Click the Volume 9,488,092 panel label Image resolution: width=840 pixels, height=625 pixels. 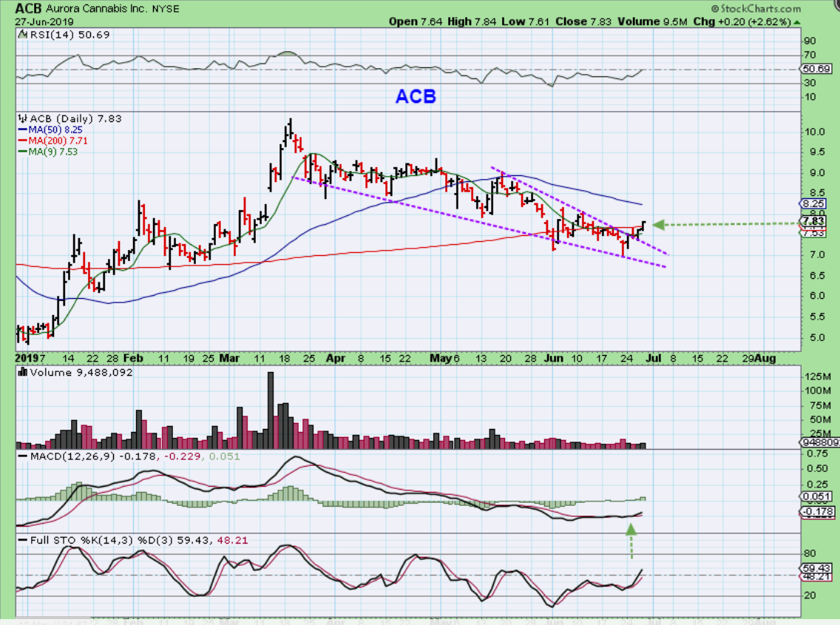coord(81,372)
